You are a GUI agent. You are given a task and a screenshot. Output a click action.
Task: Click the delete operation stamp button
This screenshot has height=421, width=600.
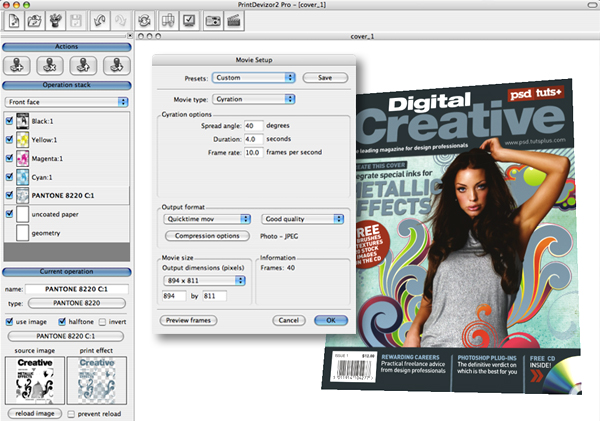click(50, 65)
